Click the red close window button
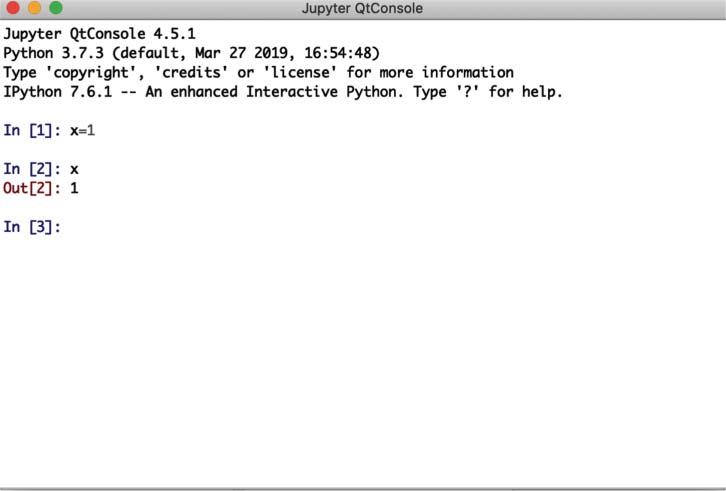 click(12, 8)
